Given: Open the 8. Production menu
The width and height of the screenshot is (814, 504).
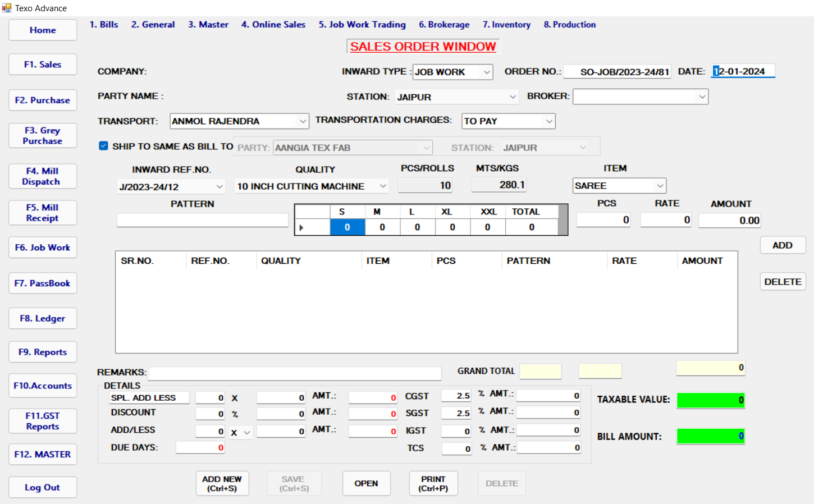Looking at the screenshot, I should point(570,25).
